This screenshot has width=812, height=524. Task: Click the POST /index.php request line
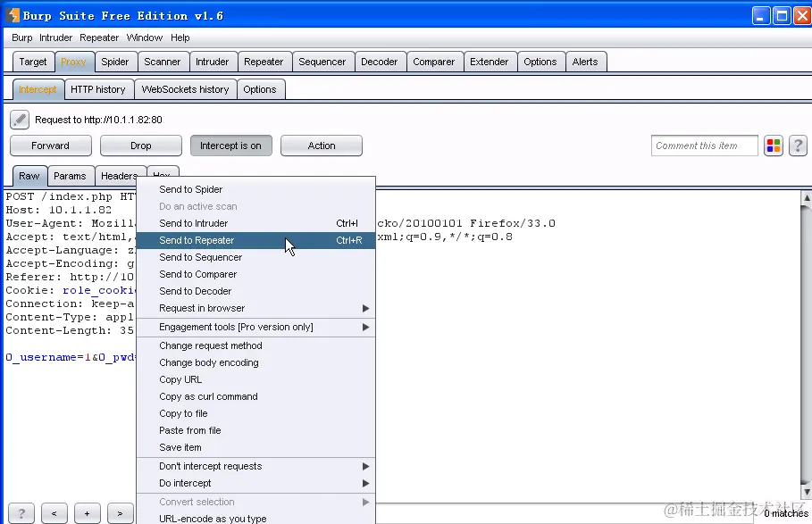click(71, 196)
